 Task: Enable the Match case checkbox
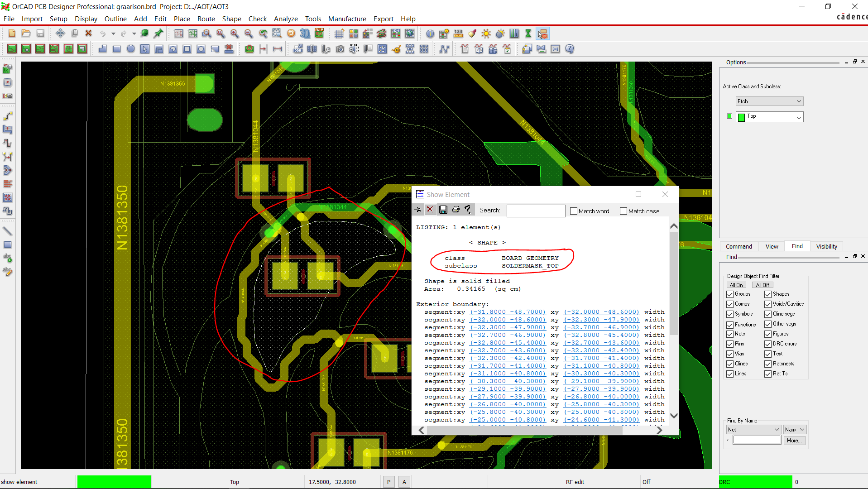tap(623, 211)
